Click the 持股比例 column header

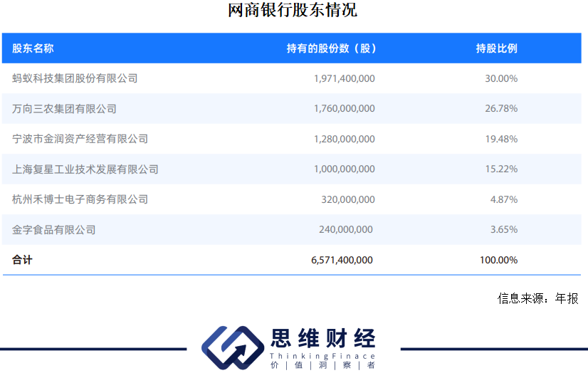tap(496, 48)
